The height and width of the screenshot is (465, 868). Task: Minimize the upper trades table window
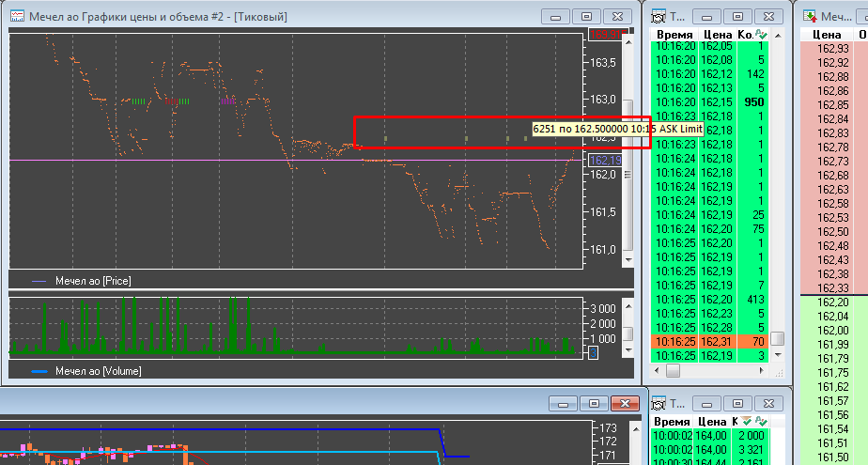707,17
